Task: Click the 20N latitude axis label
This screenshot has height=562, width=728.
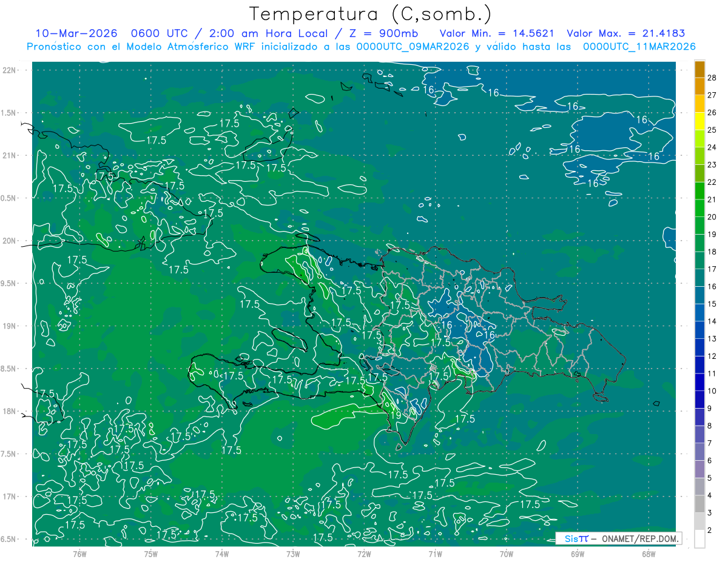Action: click(10, 241)
